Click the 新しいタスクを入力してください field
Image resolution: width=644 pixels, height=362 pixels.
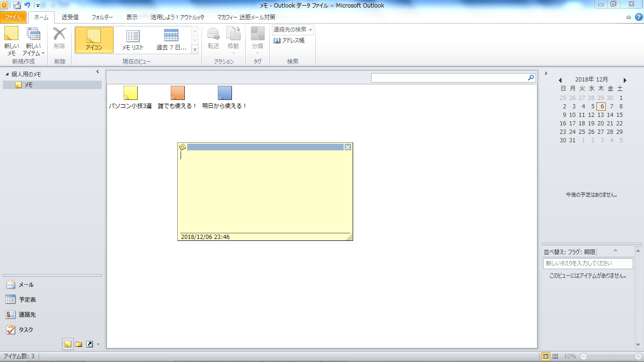click(x=588, y=263)
